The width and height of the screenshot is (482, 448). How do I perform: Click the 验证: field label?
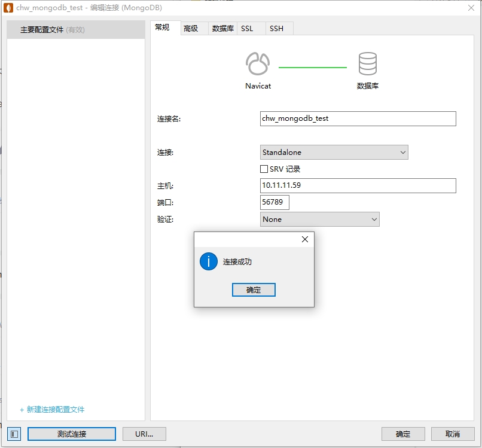[x=165, y=220]
